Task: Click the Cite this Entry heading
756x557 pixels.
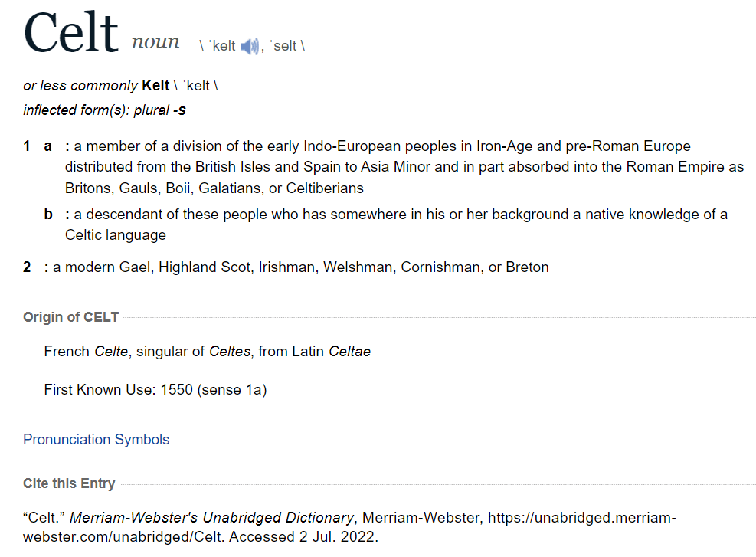Action: [69, 483]
